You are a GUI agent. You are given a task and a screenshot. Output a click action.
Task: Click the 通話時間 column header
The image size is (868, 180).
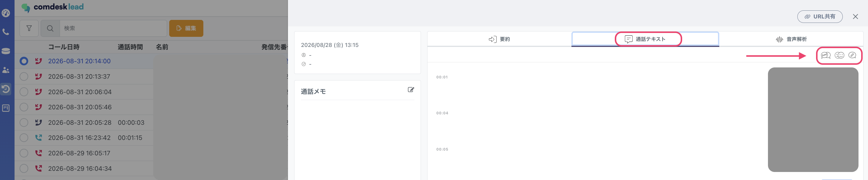(130, 47)
